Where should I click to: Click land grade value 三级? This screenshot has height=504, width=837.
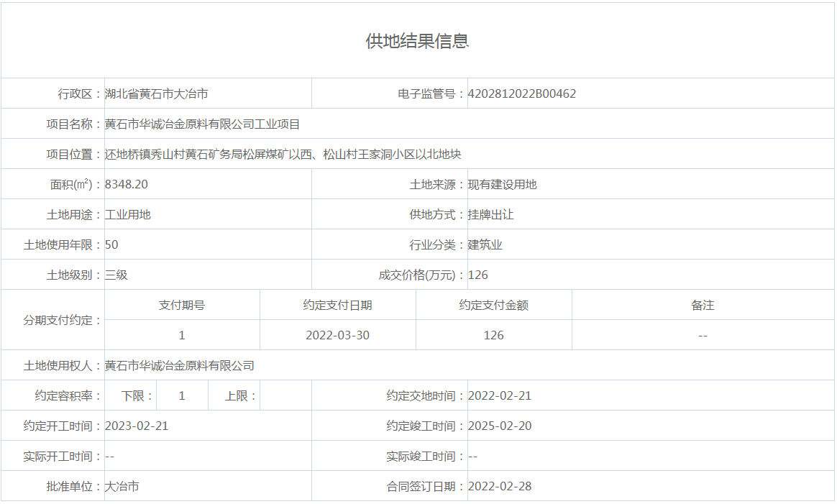116,275
